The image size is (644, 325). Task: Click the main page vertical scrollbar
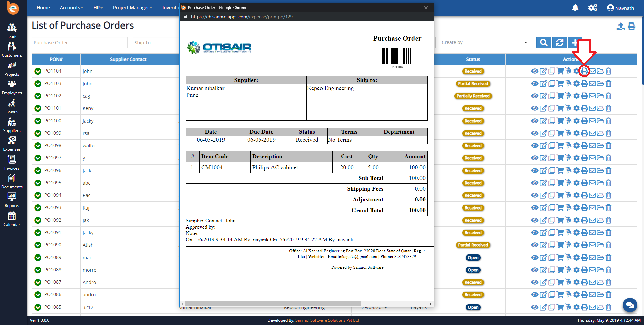pyautogui.click(x=643, y=50)
